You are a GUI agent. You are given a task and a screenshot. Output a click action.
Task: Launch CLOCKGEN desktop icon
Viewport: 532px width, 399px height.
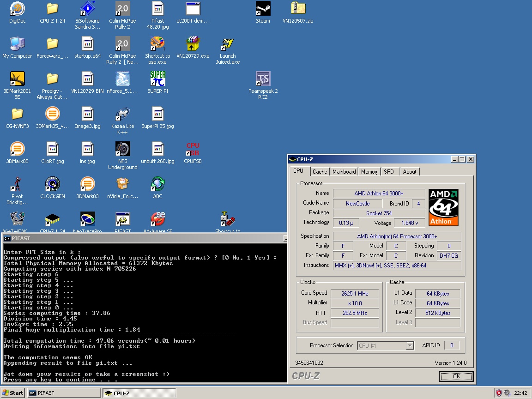coord(52,188)
